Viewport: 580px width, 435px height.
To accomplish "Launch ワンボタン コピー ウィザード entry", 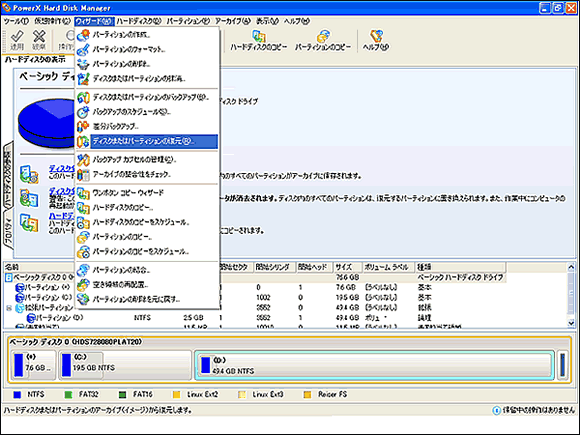I will point(147,193).
